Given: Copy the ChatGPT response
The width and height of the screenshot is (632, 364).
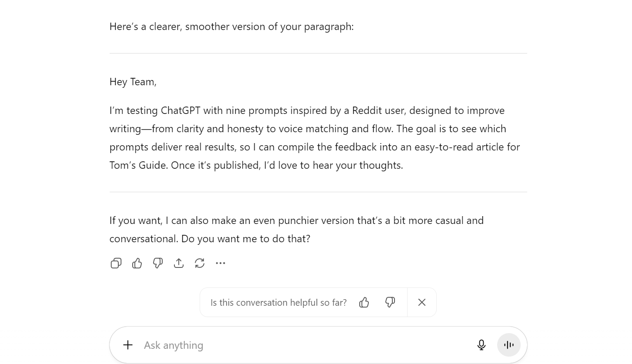Looking at the screenshot, I should tap(116, 263).
